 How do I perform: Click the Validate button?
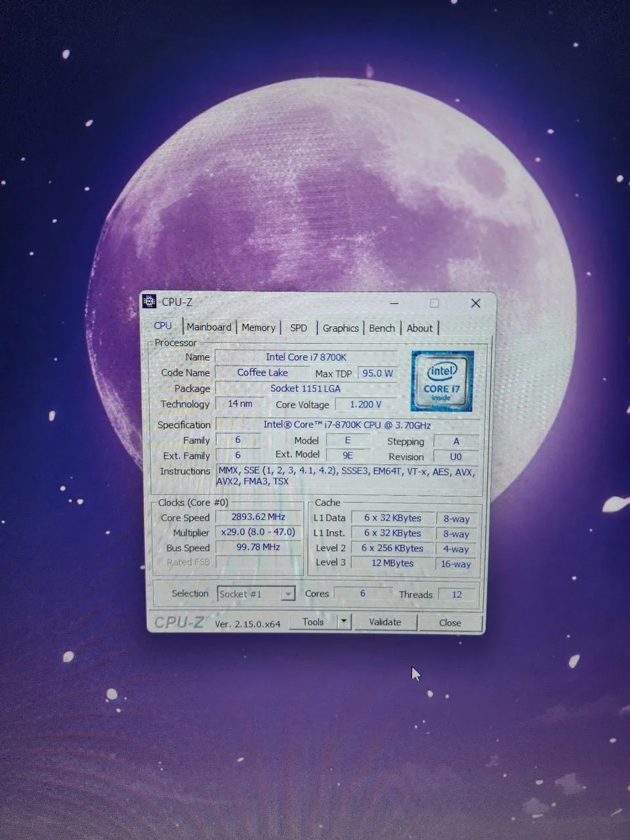click(385, 622)
